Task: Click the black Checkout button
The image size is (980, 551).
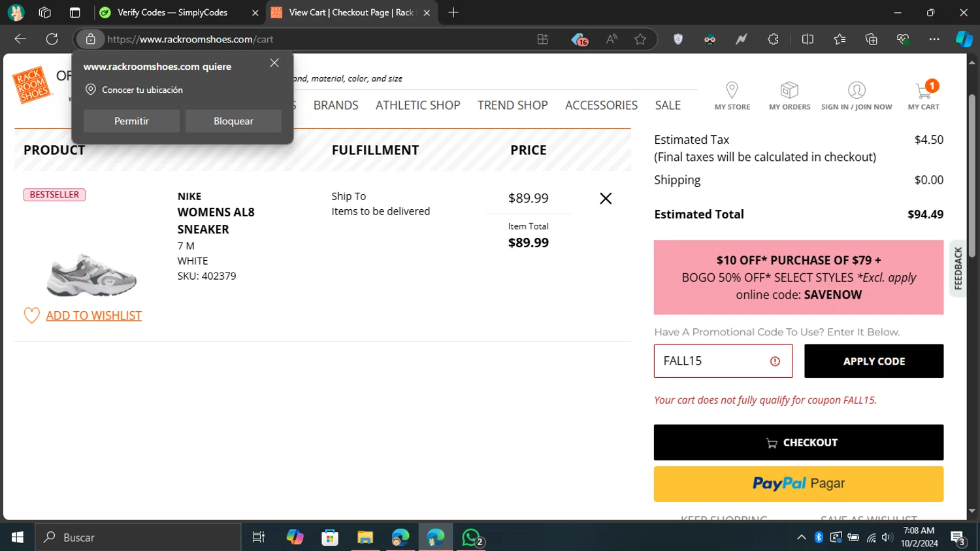Action: click(798, 442)
